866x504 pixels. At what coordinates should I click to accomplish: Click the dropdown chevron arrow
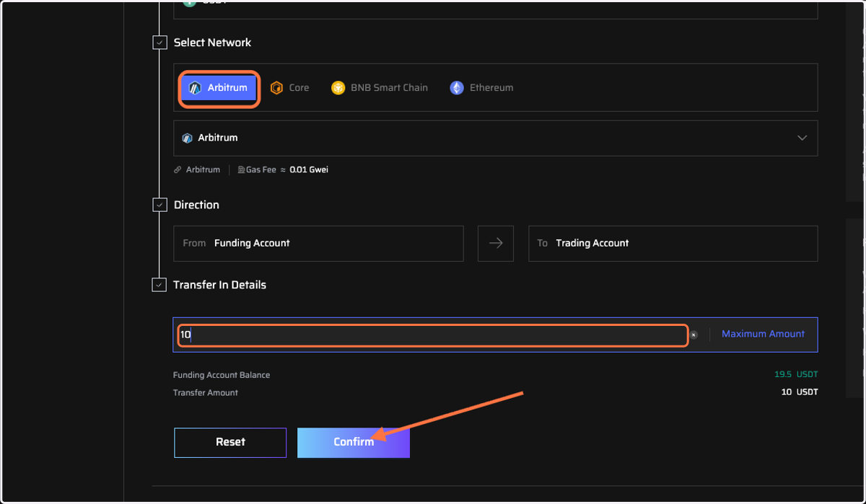point(802,138)
